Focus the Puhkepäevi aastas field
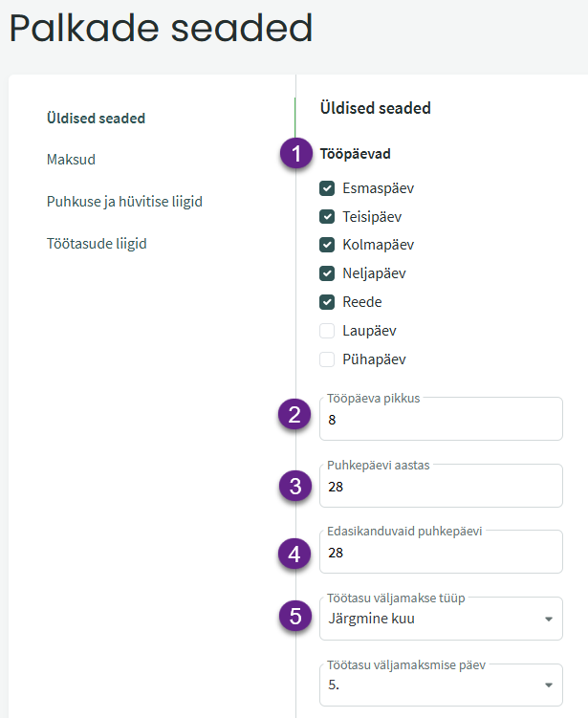Viewport: 588px width, 718px height. [x=441, y=487]
